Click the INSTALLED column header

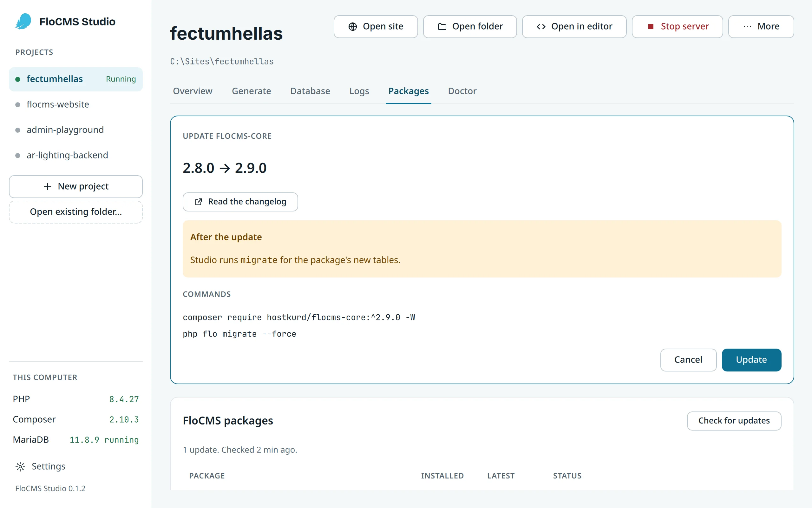click(x=442, y=476)
